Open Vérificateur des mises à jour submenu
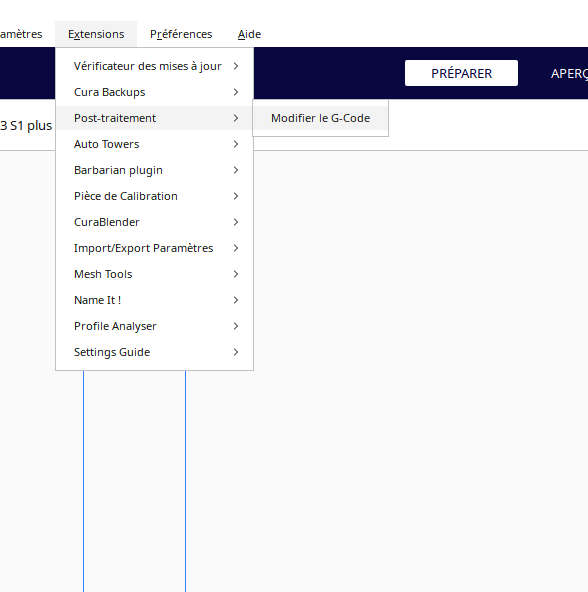The width and height of the screenshot is (588, 592). (154, 66)
